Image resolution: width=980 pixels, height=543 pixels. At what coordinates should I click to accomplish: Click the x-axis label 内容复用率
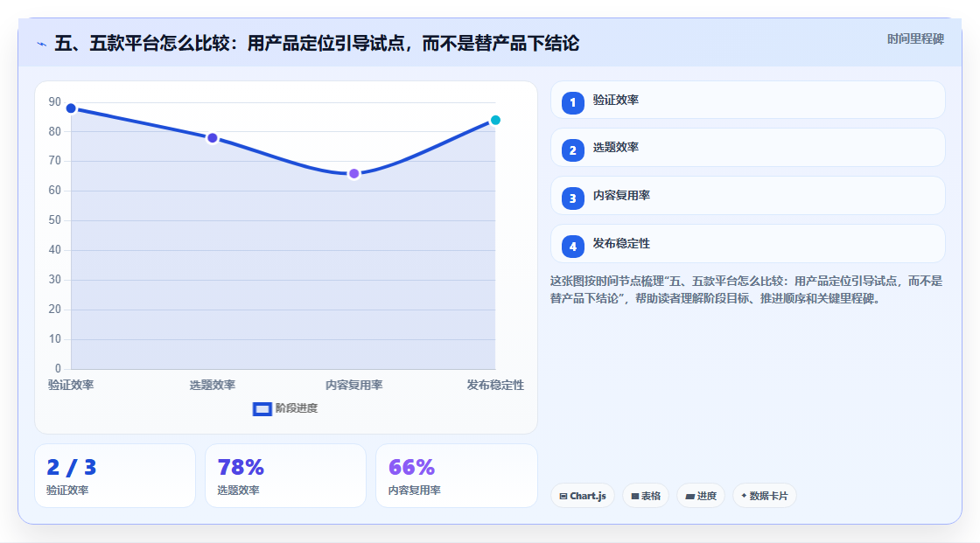353,385
